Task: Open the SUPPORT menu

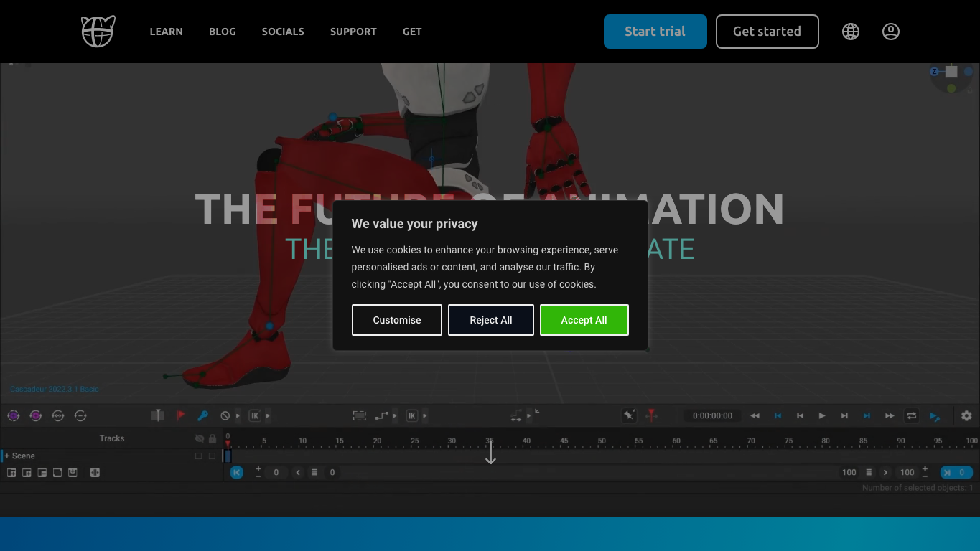Action: [x=353, y=32]
